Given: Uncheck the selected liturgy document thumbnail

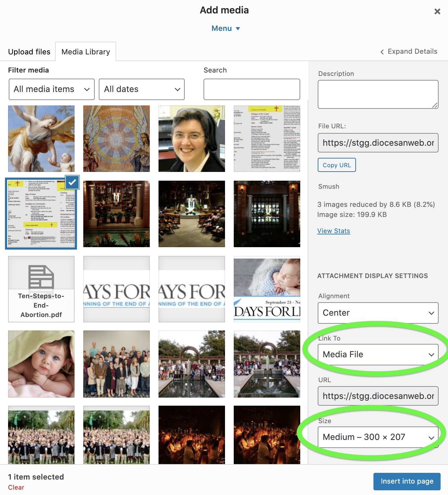Looking at the screenshot, I should (73, 182).
